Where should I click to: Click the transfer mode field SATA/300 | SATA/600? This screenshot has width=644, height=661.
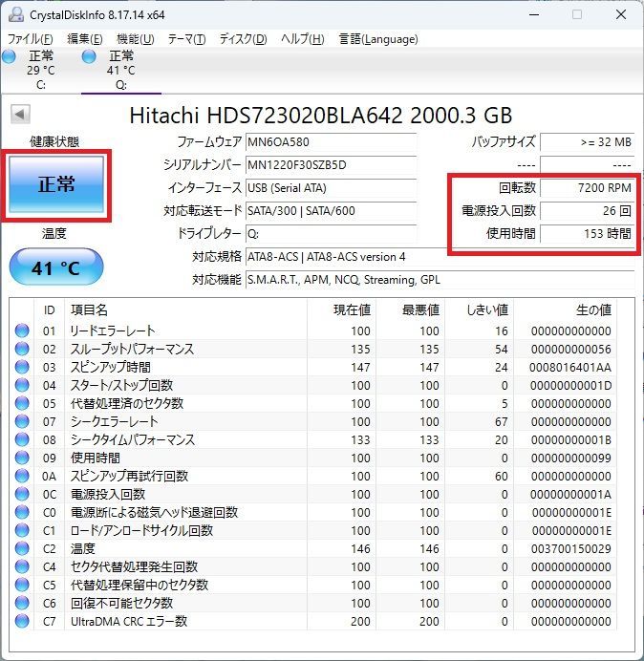click(331, 210)
